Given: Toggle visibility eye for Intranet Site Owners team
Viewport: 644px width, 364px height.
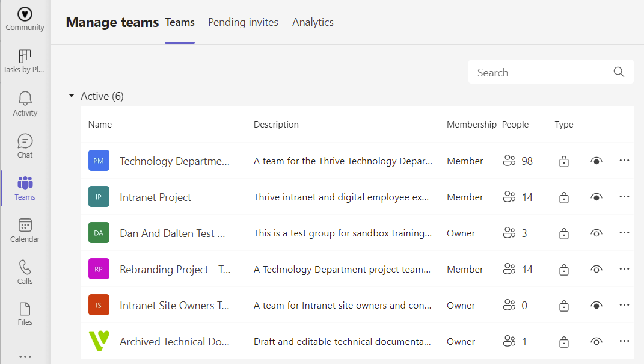Looking at the screenshot, I should coord(596,306).
